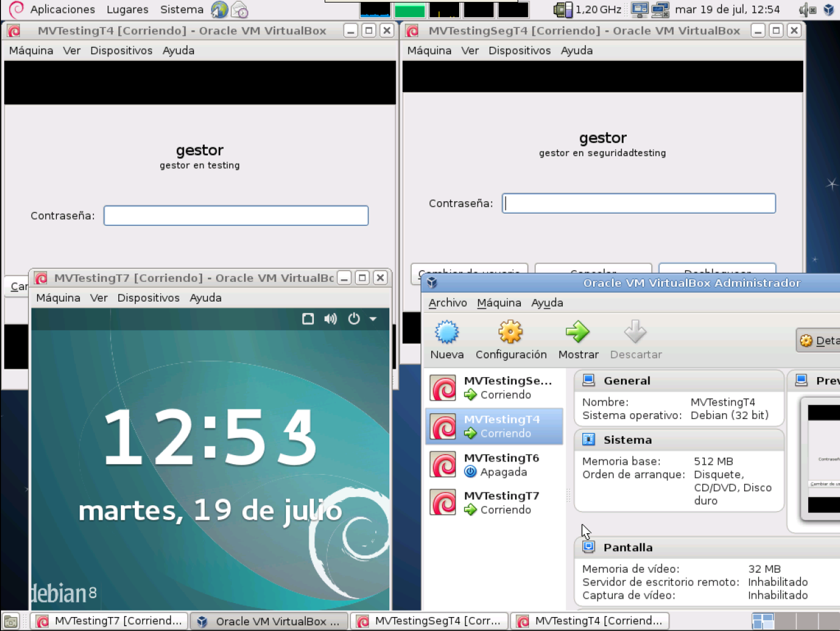Collapse the Pantalla section header

pyautogui.click(x=628, y=548)
